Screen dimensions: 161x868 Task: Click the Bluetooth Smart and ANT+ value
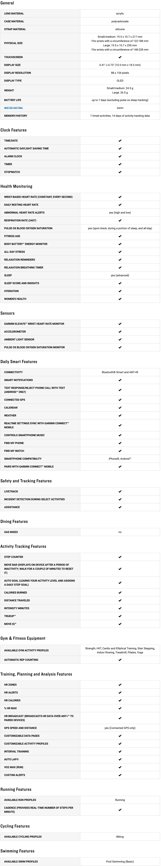120,372
